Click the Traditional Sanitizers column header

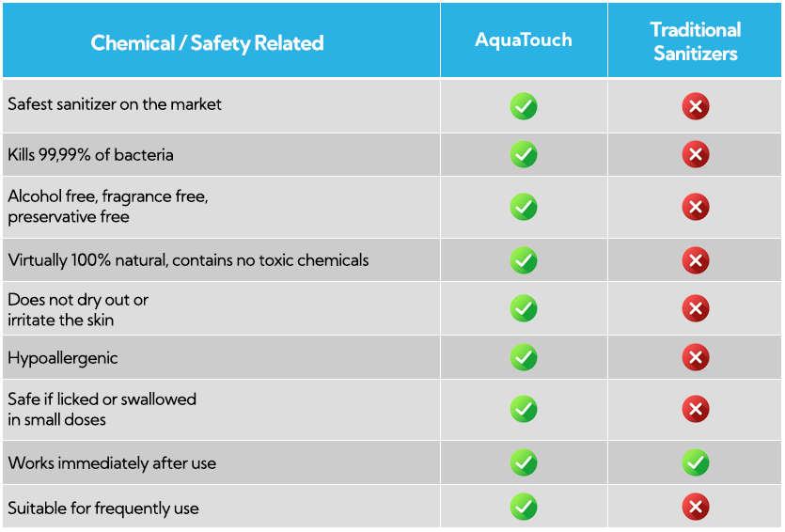pyautogui.click(x=695, y=41)
